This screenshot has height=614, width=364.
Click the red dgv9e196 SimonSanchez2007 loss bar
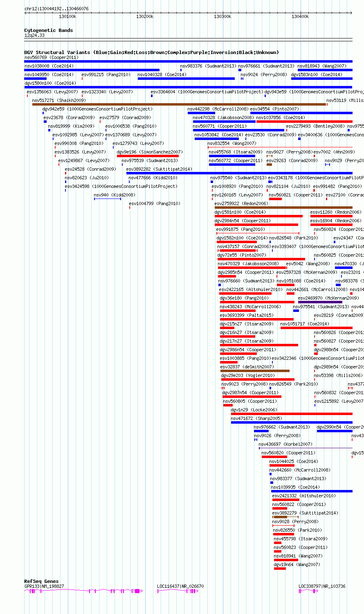tap(148, 156)
